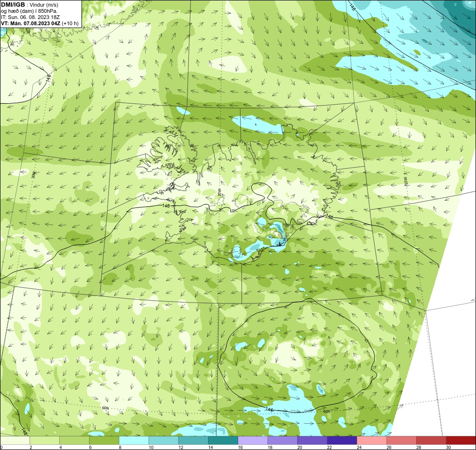This screenshot has width=476, height=450.
Task: Click the "148" height contour label
Action: point(48,78)
